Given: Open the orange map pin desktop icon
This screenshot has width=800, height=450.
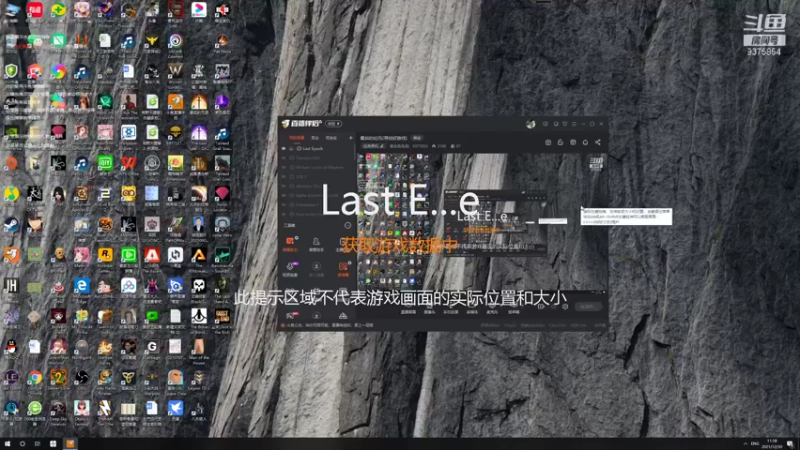Looking at the screenshot, I should (x=11, y=163).
